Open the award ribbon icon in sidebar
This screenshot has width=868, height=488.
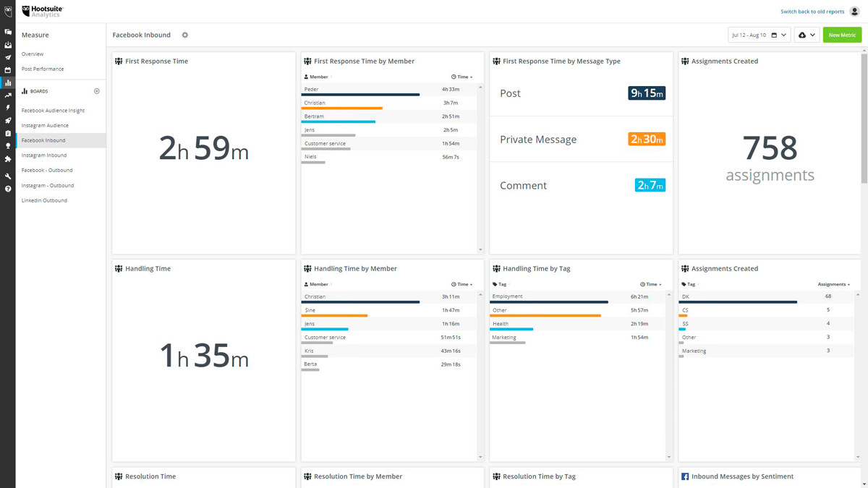click(8, 146)
